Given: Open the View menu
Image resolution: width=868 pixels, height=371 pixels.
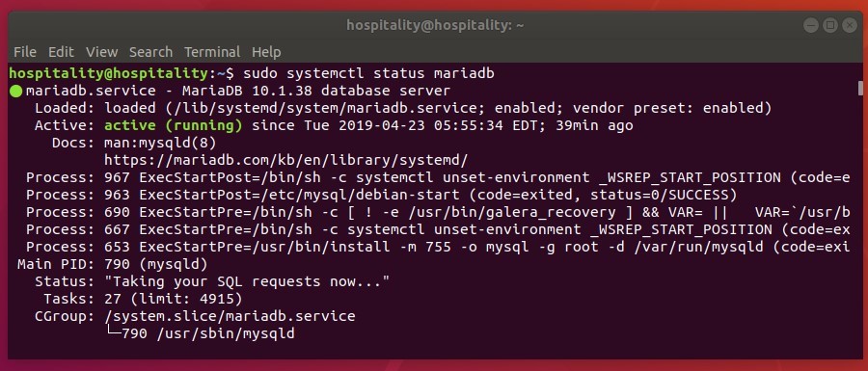Looking at the screenshot, I should (102, 52).
